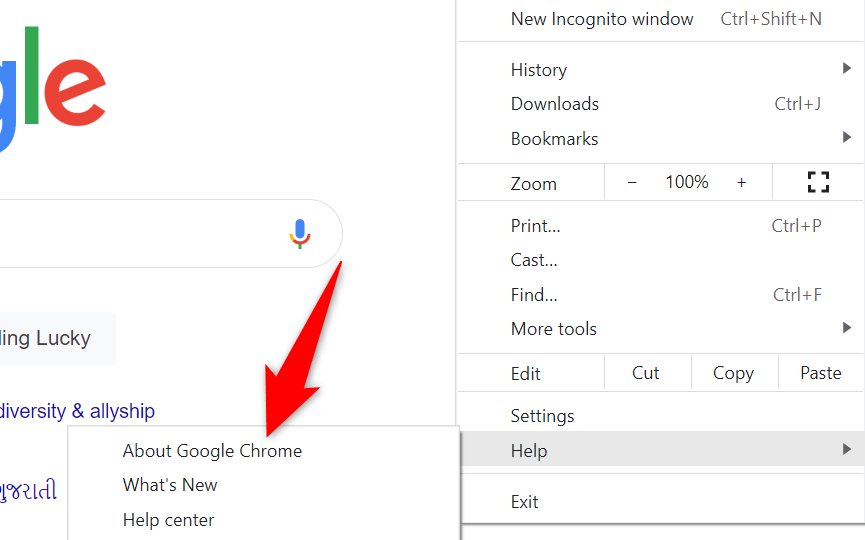Toggle fullscreen mode icon in Zoom row
The width and height of the screenshot is (865, 540).
pyautogui.click(x=818, y=182)
